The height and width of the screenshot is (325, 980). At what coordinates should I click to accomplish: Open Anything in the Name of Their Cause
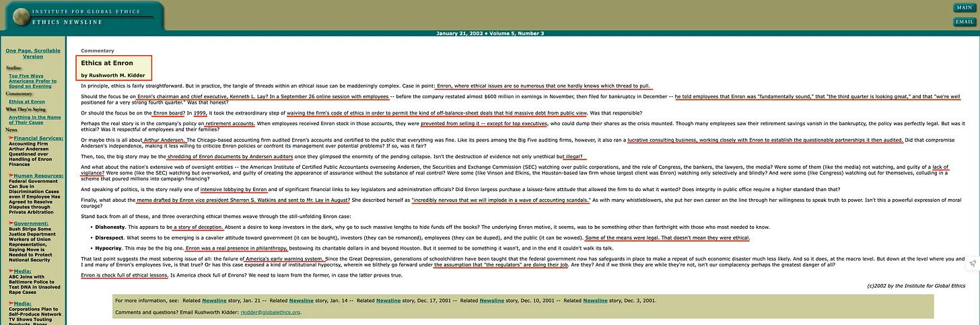point(35,120)
